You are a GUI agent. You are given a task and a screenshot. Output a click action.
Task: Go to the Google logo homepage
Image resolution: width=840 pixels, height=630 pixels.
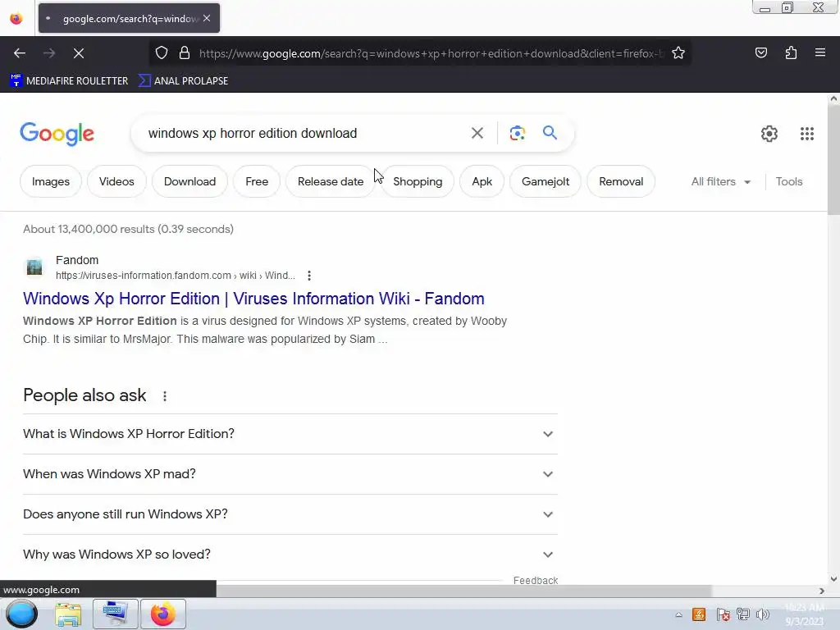click(x=57, y=134)
